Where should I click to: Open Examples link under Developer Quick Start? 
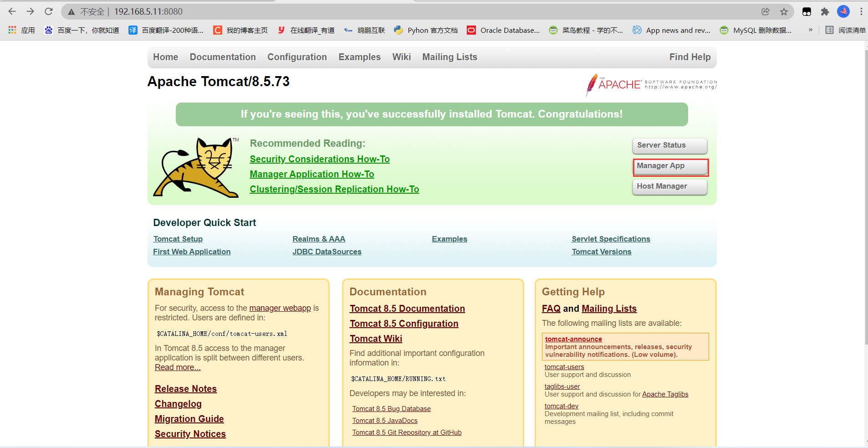pyautogui.click(x=449, y=239)
